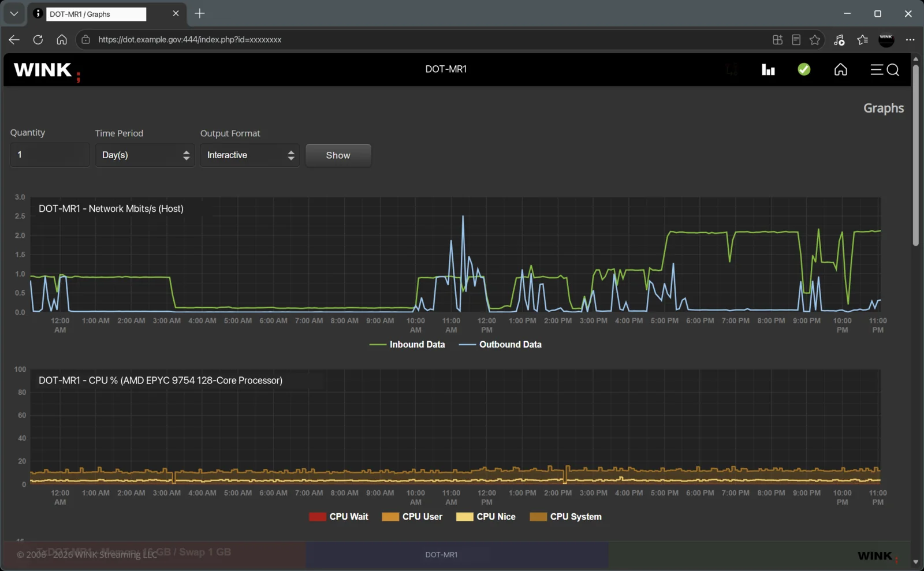
Task: Focus the Quantity input field
Action: tap(50, 155)
